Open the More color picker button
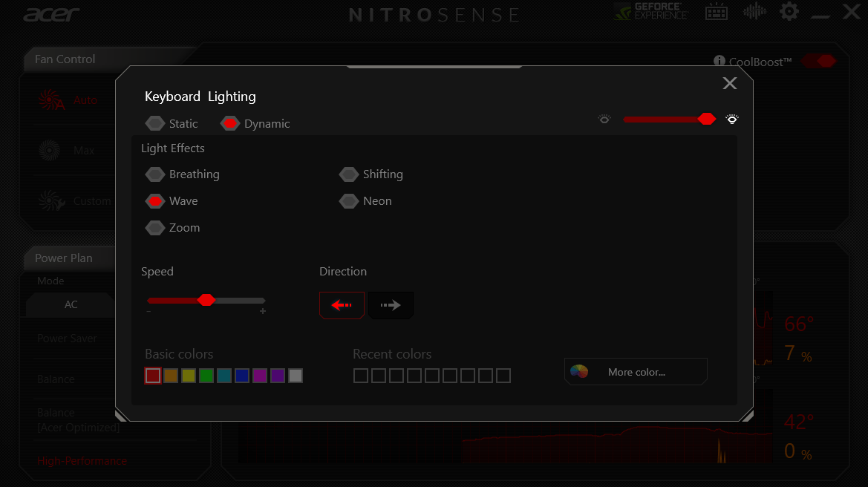The width and height of the screenshot is (868, 487). [636, 372]
